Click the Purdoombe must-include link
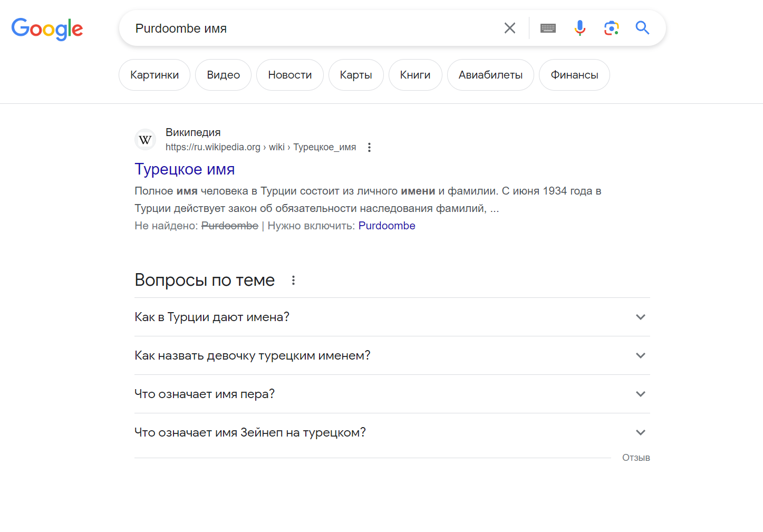Image resolution: width=763 pixels, height=532 pixels. pos(387,226)
